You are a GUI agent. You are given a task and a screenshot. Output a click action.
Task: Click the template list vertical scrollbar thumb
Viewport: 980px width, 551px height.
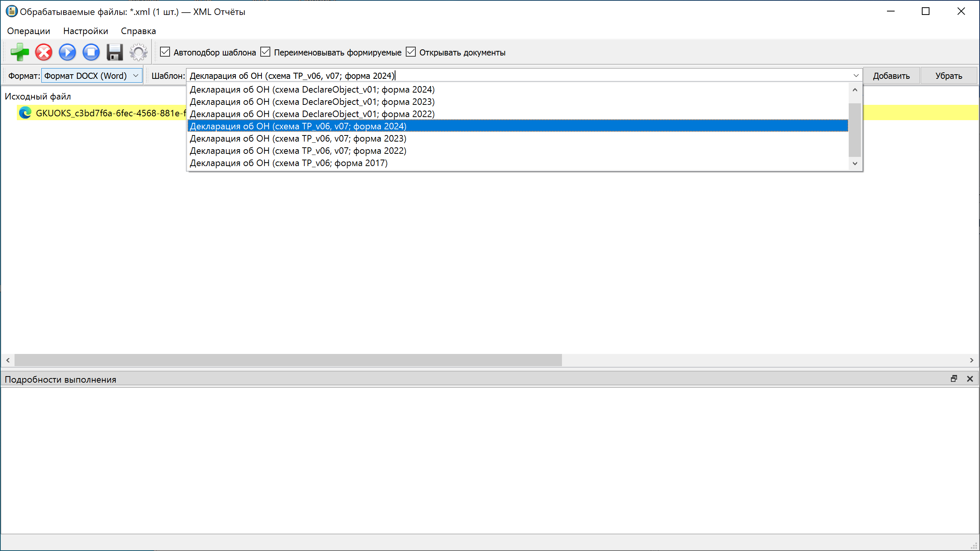[x=855, y=130]
